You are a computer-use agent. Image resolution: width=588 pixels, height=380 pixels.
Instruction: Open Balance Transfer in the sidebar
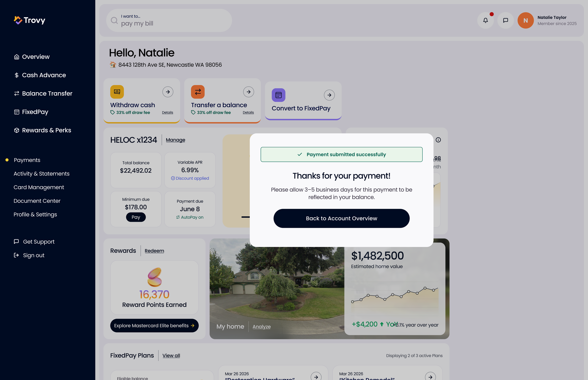[43, 94]
